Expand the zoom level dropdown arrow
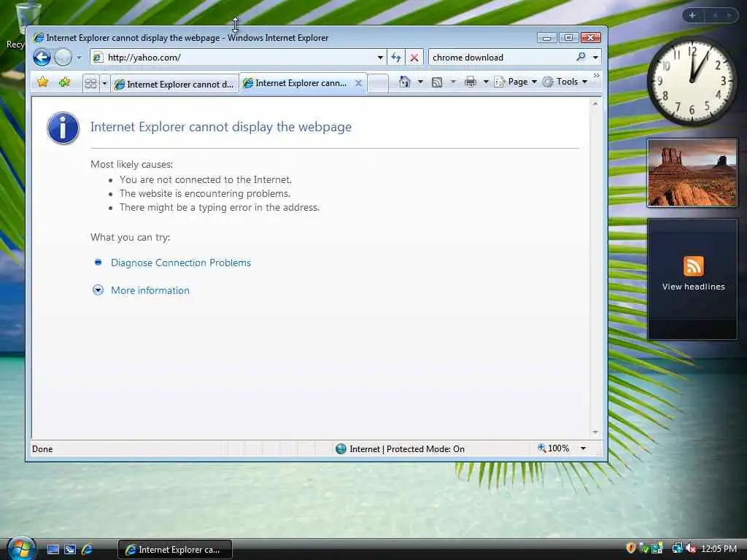Screen dimensions: 747x560 tap(583, 448)
